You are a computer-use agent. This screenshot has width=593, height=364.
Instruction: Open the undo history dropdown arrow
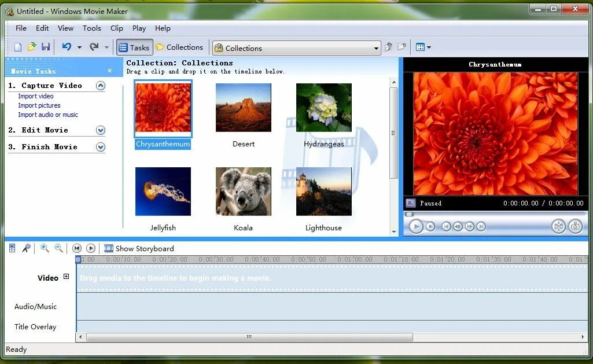[79, 47]
